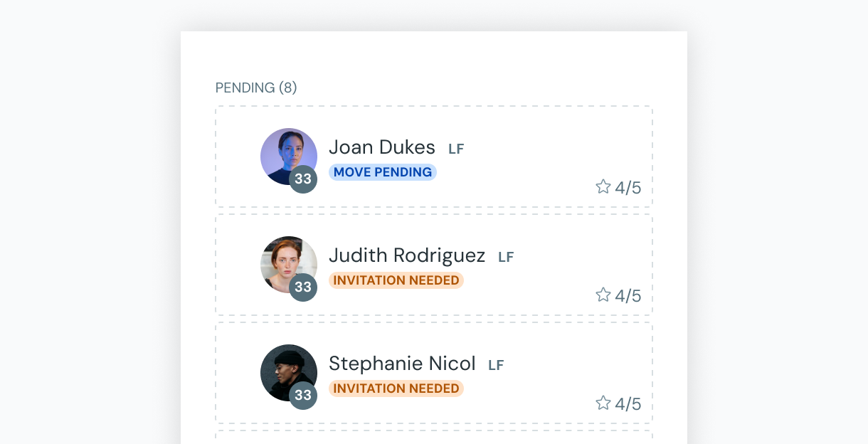Click Judith Rodriguez's star rating icon
This screenshot has width=868, height=444.
click(603, 295)
